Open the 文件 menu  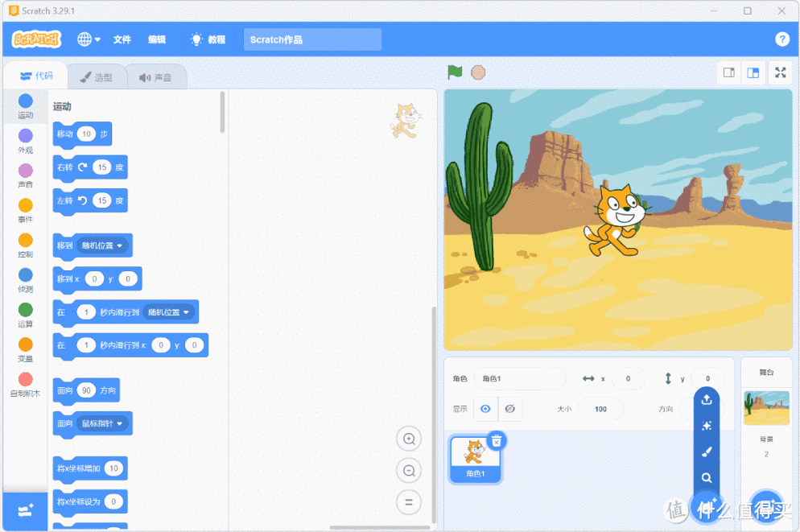click(122, 39)
